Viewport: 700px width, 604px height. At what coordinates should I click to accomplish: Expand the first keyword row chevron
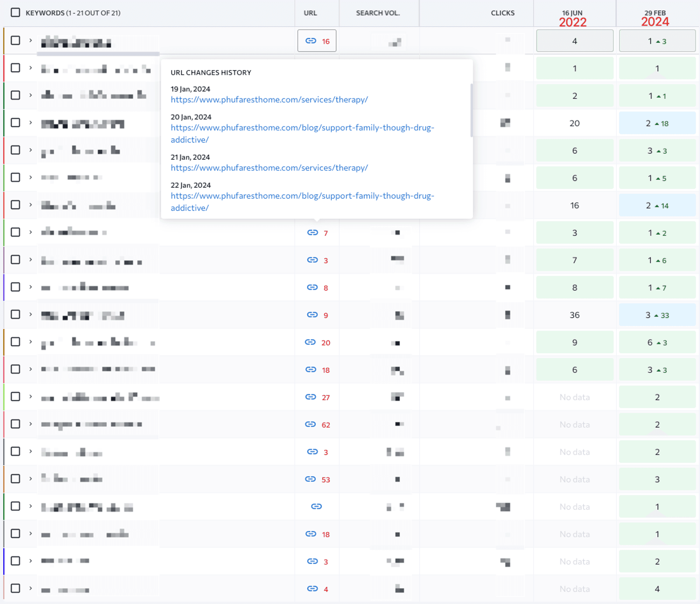tap(30, 41)
